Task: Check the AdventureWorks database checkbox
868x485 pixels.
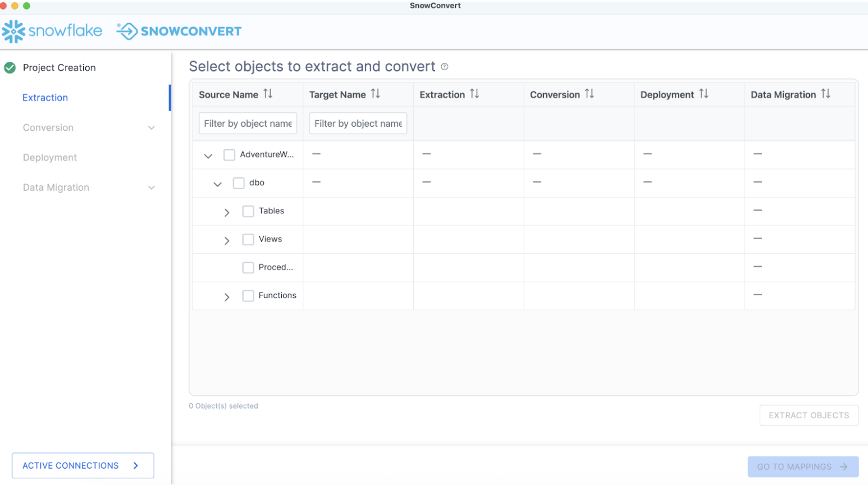Action: click(229, 155)
